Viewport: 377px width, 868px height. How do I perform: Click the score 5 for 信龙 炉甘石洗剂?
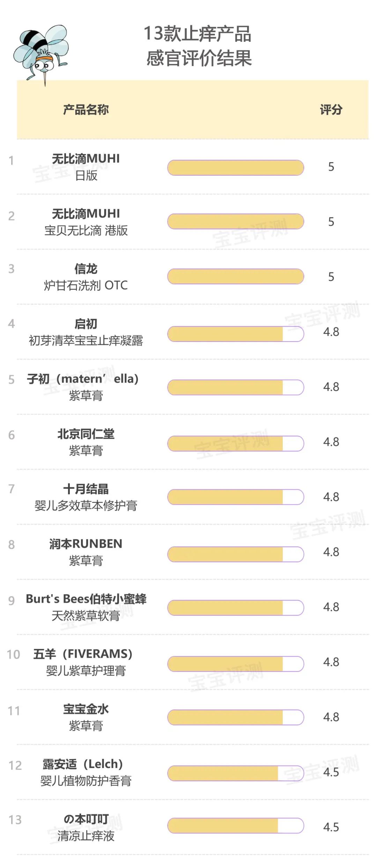click(331, 277)
